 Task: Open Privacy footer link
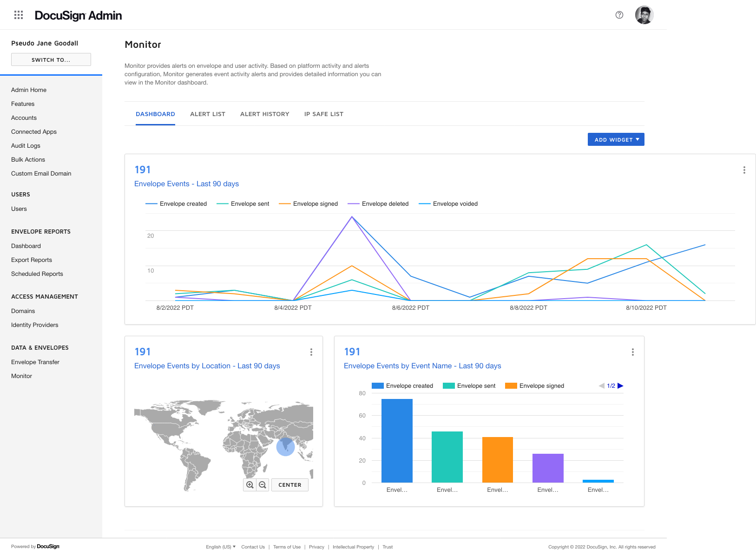point(316,547)
